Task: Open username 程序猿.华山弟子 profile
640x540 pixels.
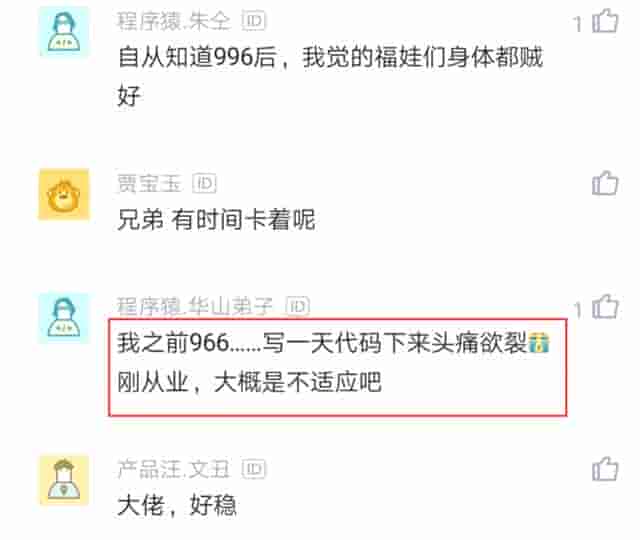Action: point(195,306)
